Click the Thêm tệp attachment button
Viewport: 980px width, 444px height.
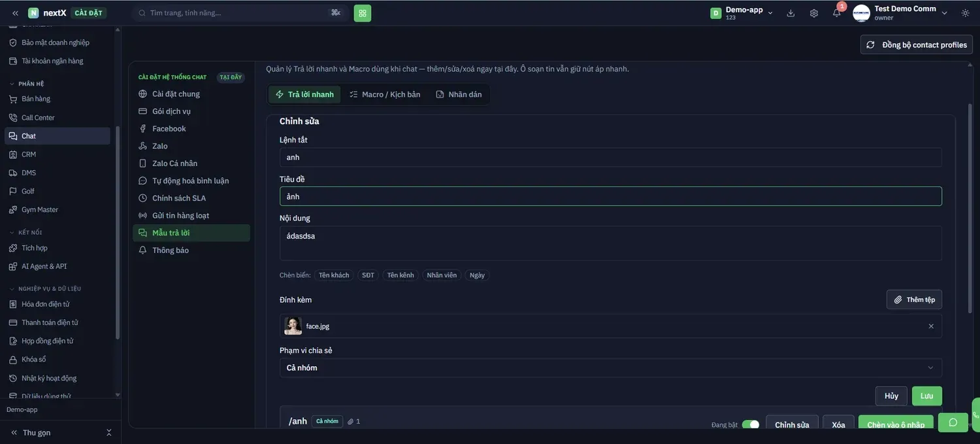click(914, 299)
